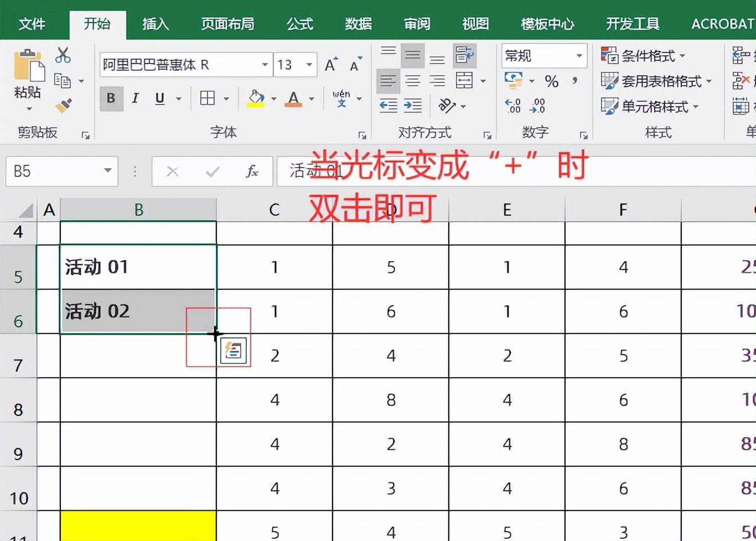
Task: Click the wén phonetic guide icon
Action: pyautogui.click(x=341, y=98)
